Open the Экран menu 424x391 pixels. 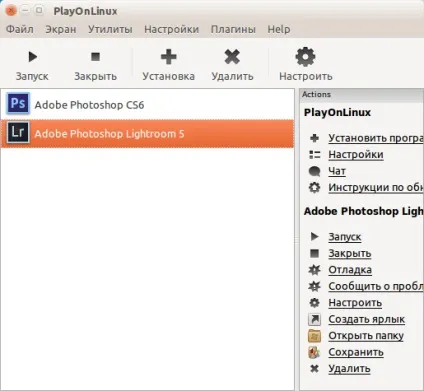coord(61,29)
